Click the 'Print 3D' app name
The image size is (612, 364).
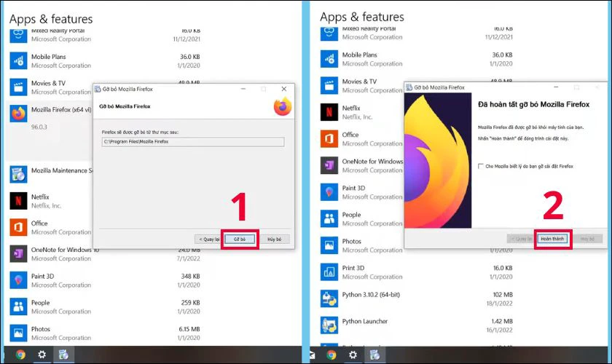tap(353, 268)
